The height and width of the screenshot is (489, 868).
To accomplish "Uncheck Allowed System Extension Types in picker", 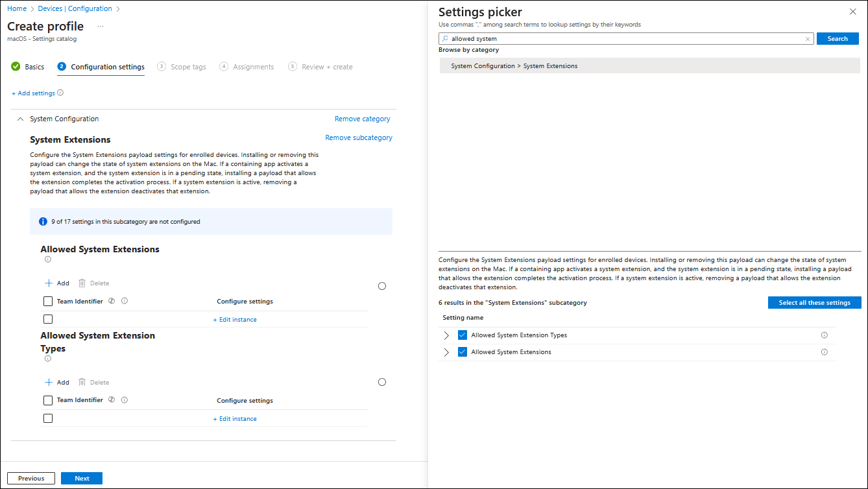I will click(x=463, y=335).
